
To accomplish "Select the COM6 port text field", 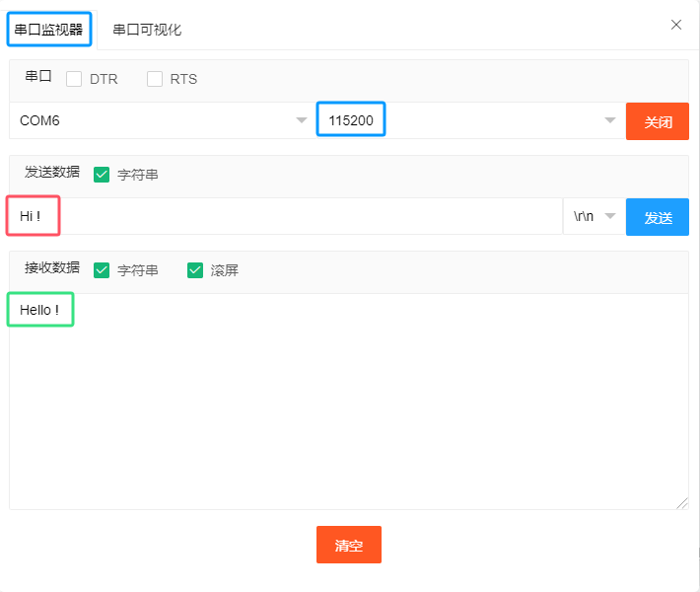I will (148, 120).
